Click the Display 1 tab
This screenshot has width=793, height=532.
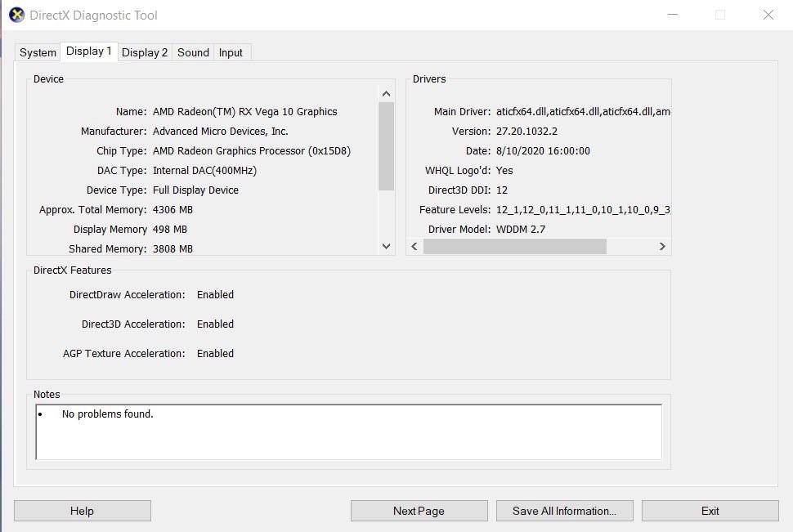click(88, 51)
